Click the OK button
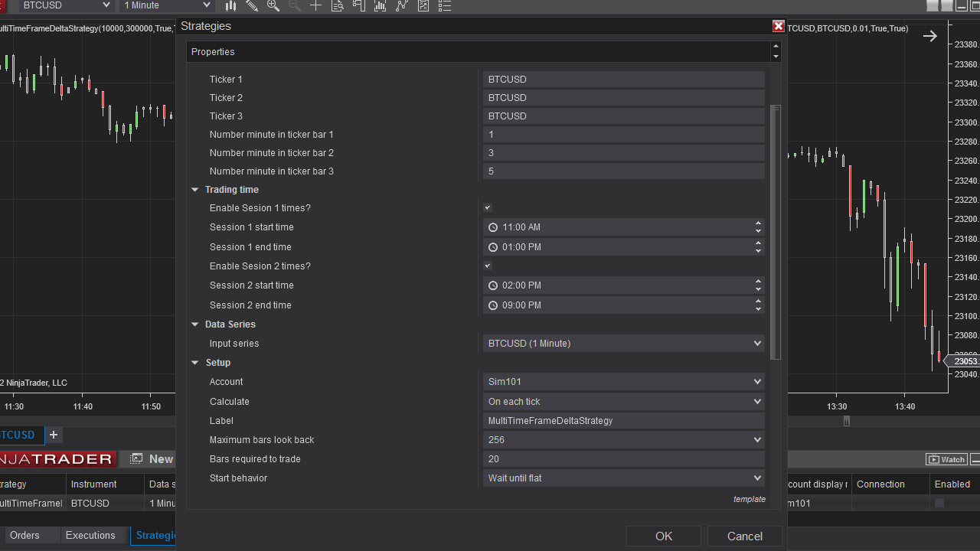980x551 pixels. [664, 536]
